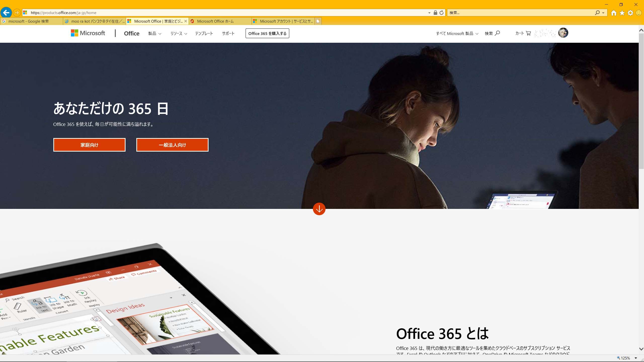Click the カート link
The image size is (644, 362).
tap(519, 33)
